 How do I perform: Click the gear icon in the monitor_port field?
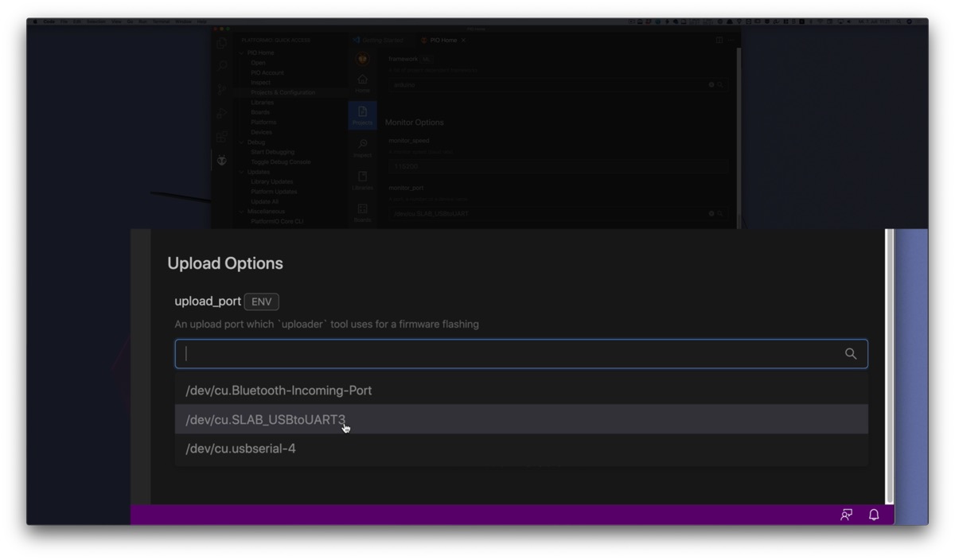tap(711, 213)
